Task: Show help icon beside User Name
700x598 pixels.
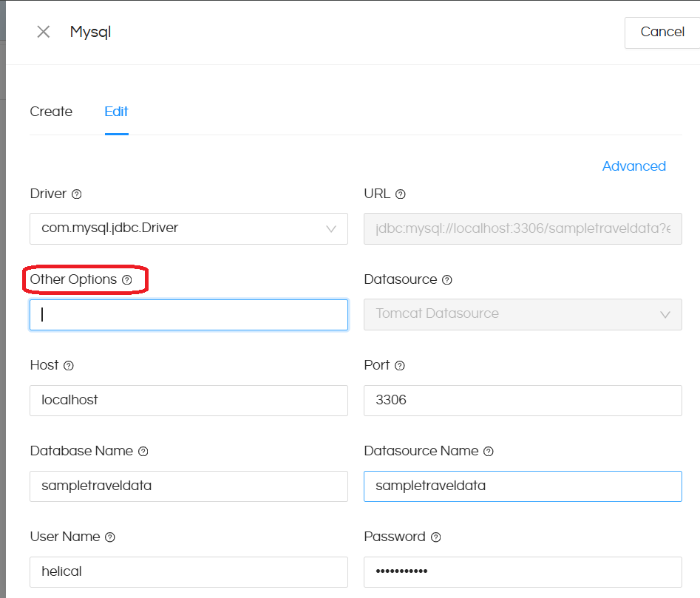Action: pyautogui.click(x=110, y=537)
